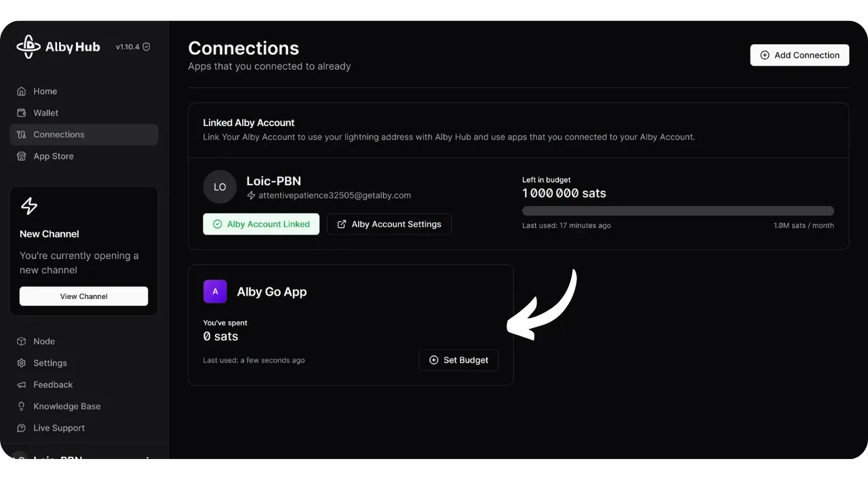Click the Alby Hub logo icon
The image size is (868, 480).
28,47
